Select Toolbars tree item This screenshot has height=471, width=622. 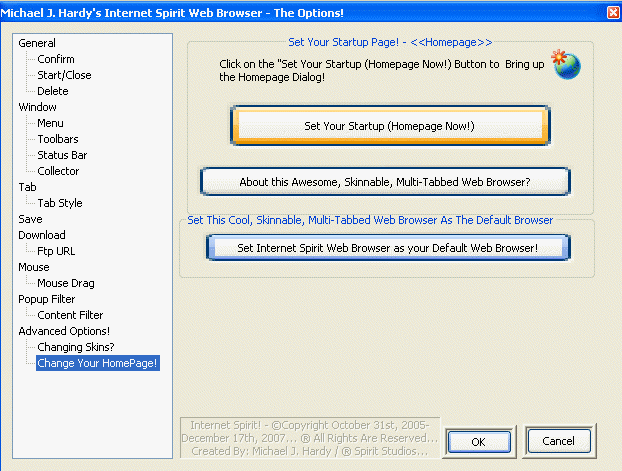[58, 139]
